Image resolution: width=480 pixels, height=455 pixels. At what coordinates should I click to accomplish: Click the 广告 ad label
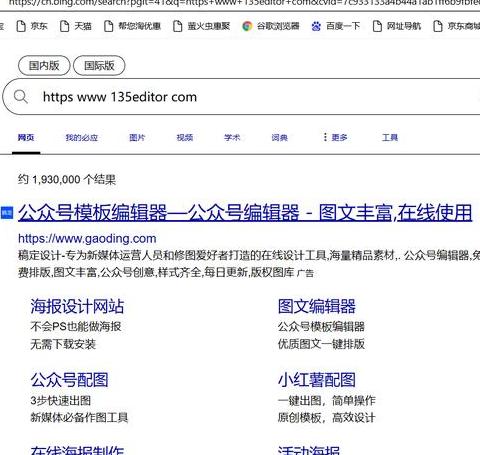click(305, 273)
